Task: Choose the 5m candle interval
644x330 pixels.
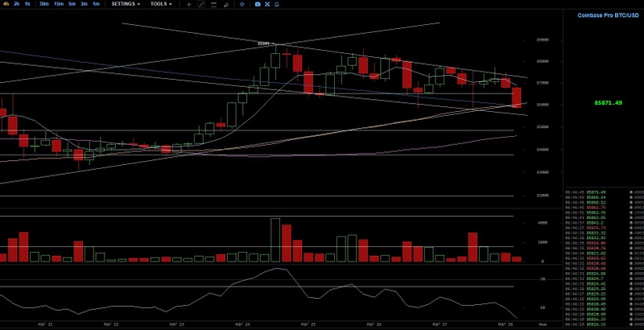Action: pos(72,4)
